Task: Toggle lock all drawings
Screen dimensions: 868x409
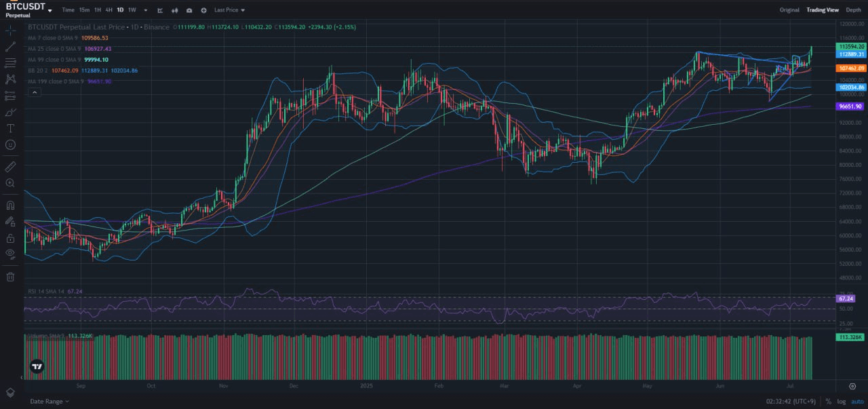Action: click(x=10, y=238)
